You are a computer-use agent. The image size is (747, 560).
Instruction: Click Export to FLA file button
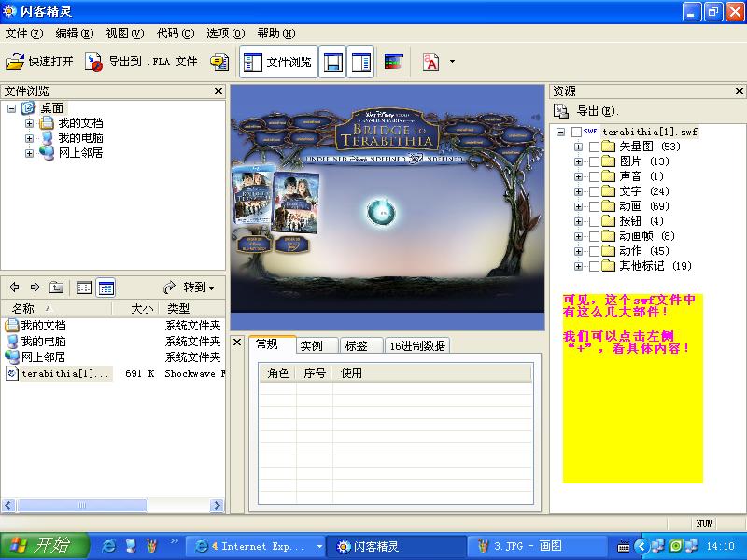141,62
